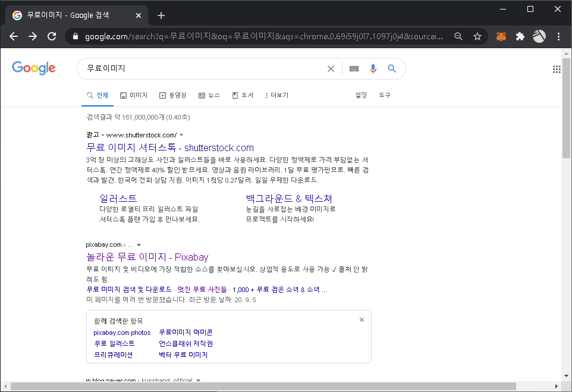This screenshot has width=572, height=392.
Task: Search related term 무료이미지 아이콘
Action: tap(186, 333)
